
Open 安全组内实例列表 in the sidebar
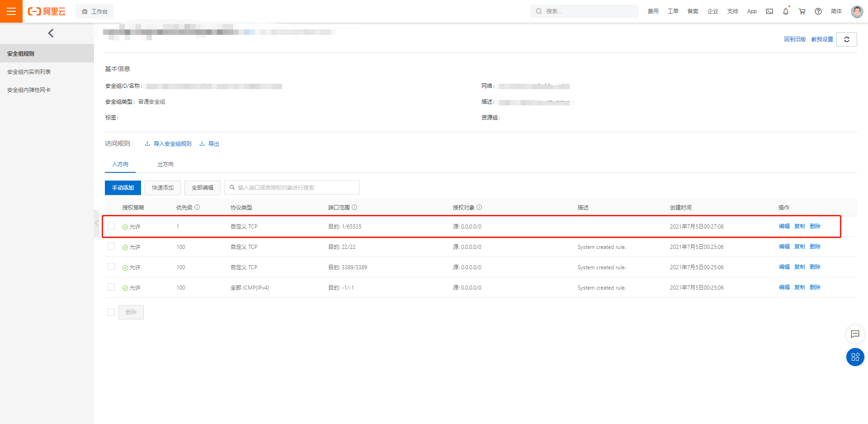(29, 72)
